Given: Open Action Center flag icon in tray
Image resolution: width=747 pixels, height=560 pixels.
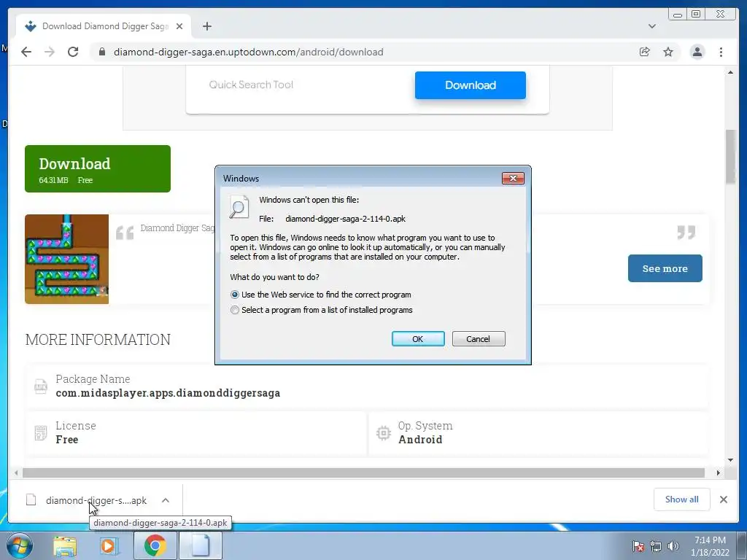Looking at the screenshot, I should [x=638, y=546].
